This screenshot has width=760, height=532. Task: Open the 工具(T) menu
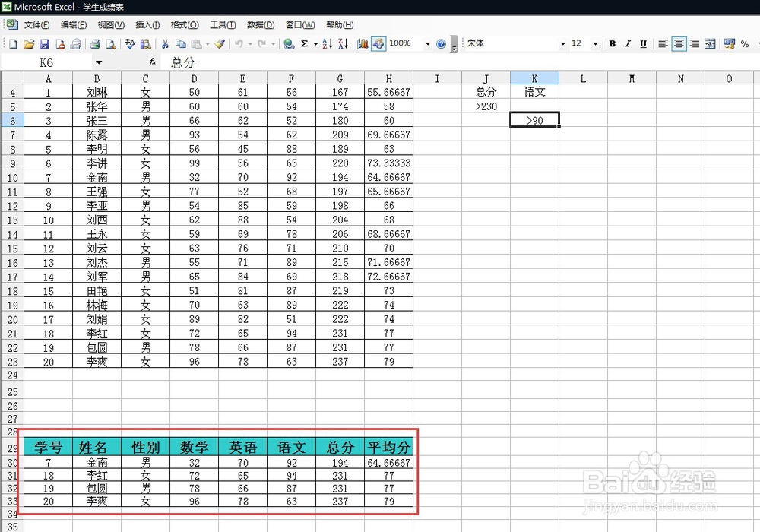point(223,25)
